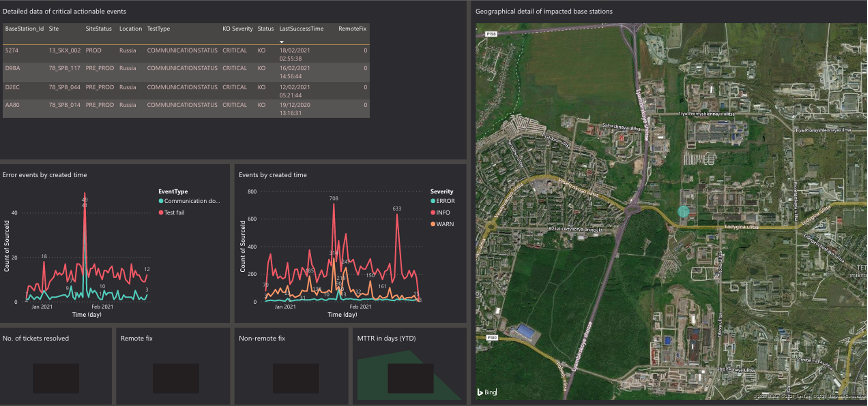Click the 708 peak in Events chart
This screenshot has height=406, width=868.
(333, 204)
